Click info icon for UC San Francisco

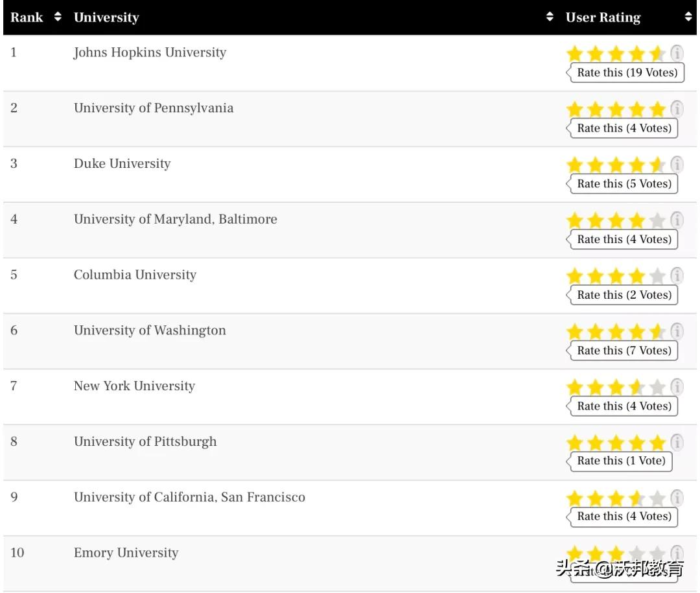click(677, 498)
